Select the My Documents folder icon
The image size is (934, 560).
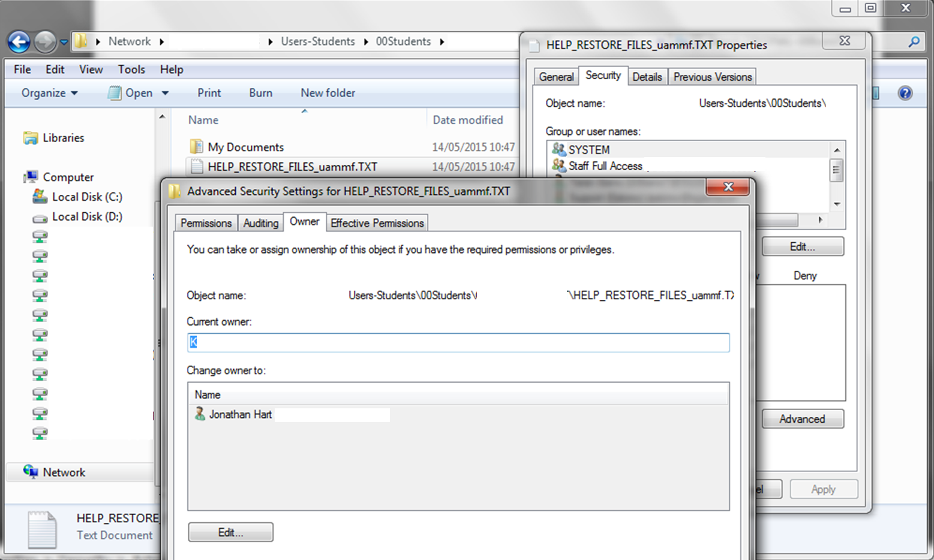pyautogui.click(x=196, y=146)
